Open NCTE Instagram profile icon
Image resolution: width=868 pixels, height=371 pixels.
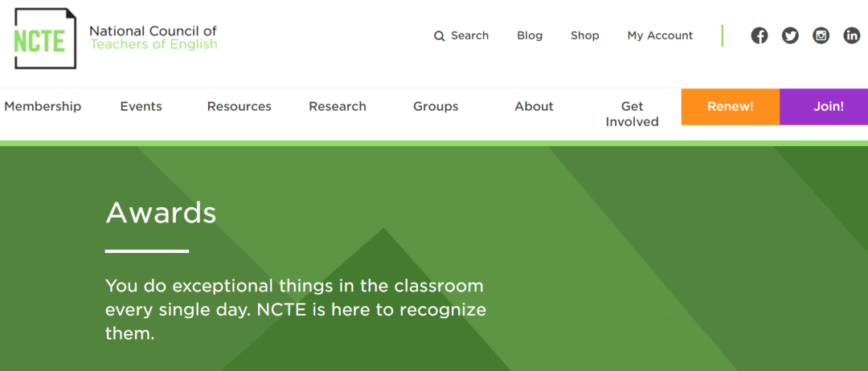[x=821, y=35]
